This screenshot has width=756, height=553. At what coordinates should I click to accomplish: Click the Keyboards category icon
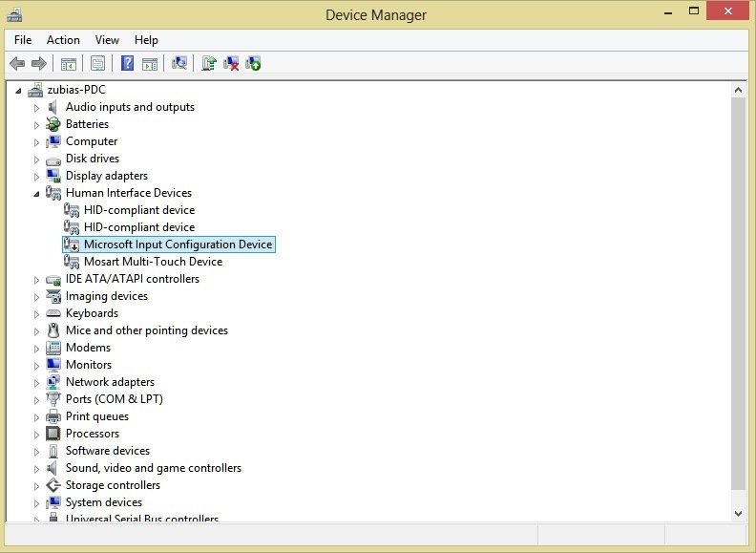[x=53, y=313]
